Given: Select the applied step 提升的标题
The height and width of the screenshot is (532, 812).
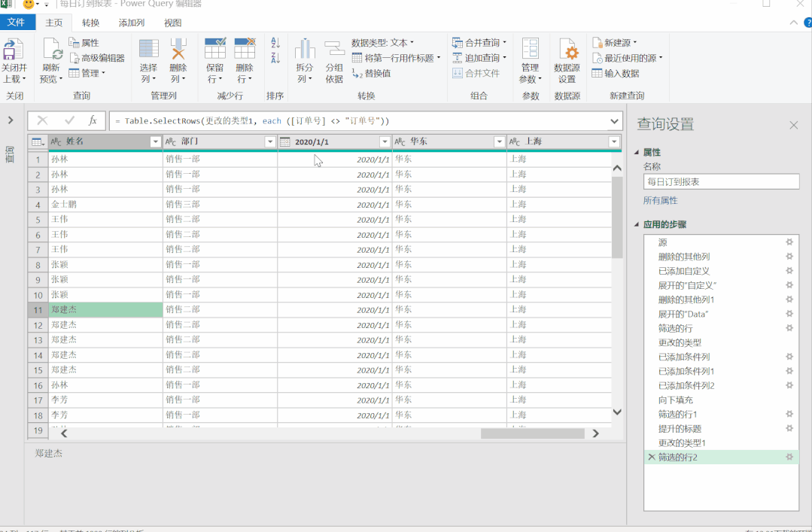Looking at the screenshot, I should click(721, 428).
